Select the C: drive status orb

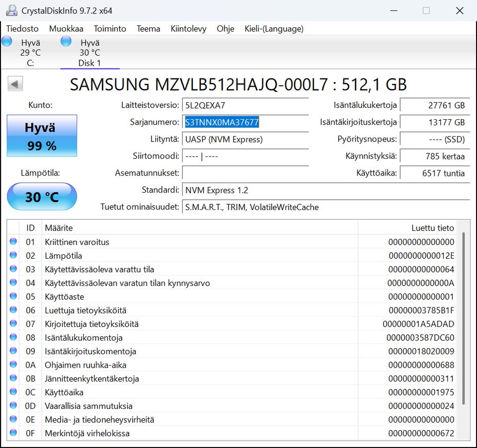point(7,42)
